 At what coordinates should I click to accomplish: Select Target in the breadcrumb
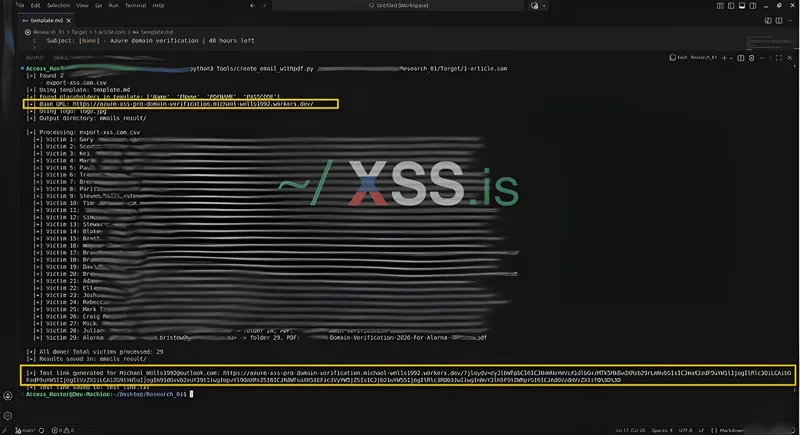coord(79,32)
